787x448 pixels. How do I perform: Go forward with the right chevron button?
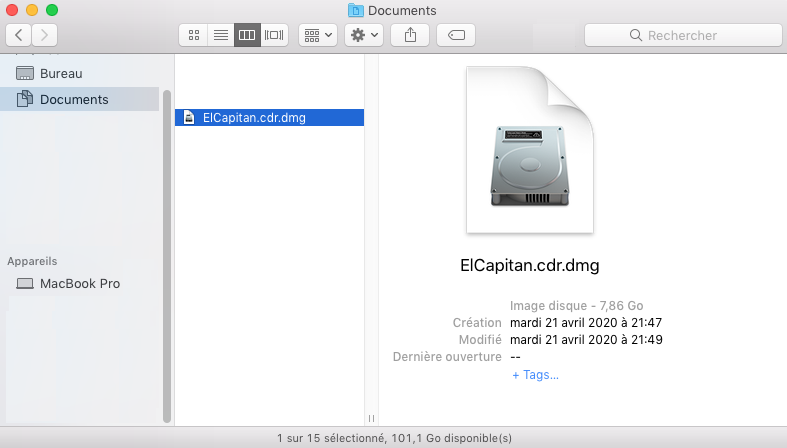(44, 35)
